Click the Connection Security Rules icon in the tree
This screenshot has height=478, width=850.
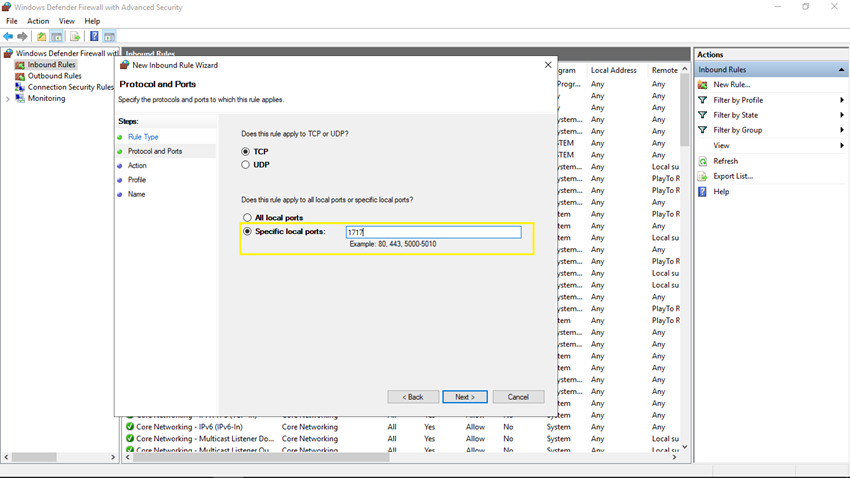(20, 87)
